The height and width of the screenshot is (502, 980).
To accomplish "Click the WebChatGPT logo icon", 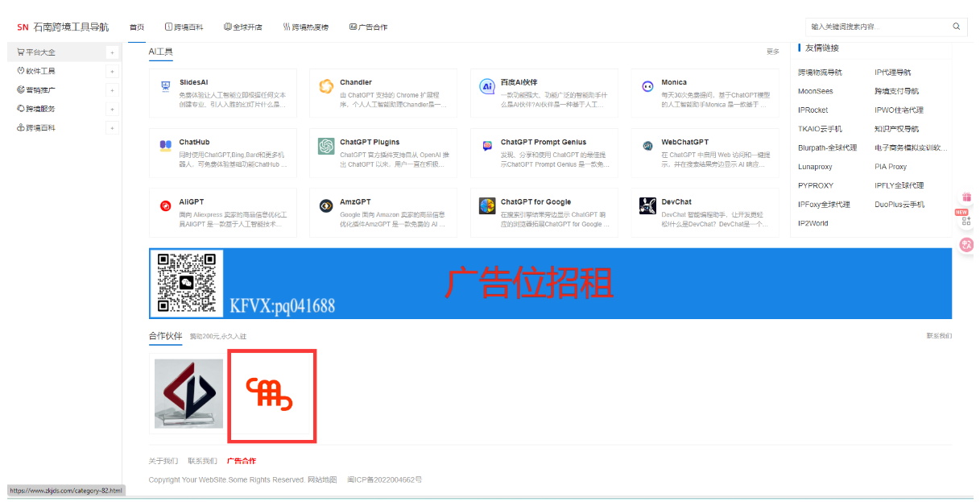I will point(647,146).
